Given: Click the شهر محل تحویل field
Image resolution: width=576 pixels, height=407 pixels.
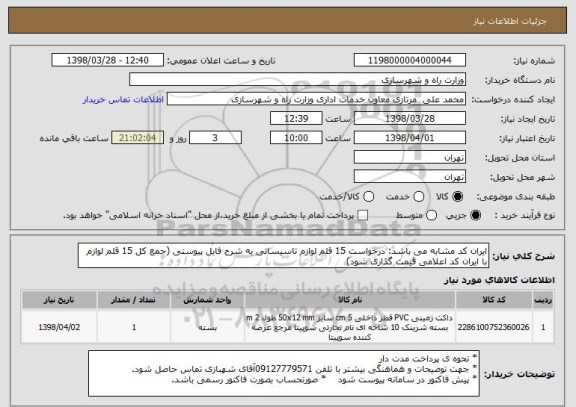Looking at the screenshot, I should (410, 177).
